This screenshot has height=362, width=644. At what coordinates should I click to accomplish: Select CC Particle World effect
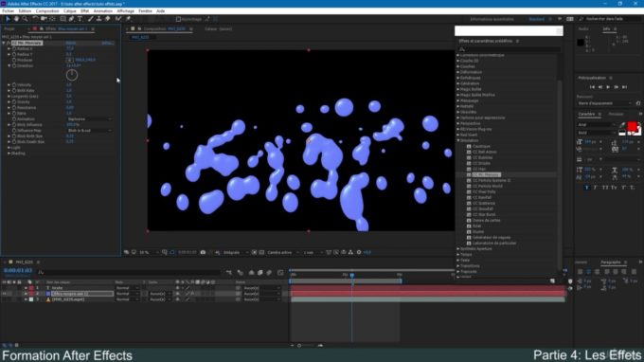coord(488,186)
